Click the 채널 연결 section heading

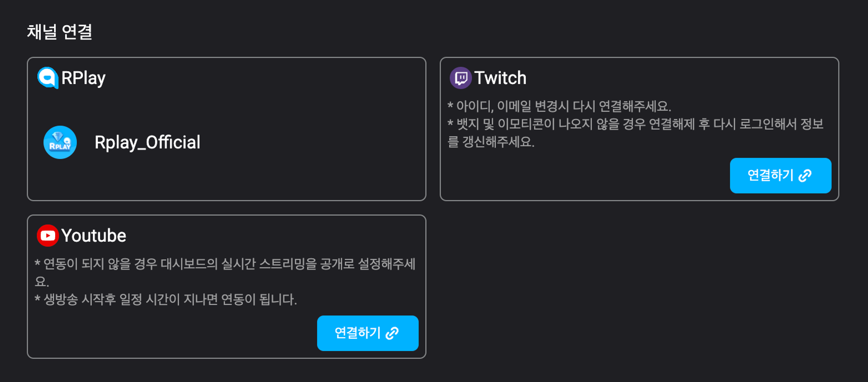[x=59, y=32]
